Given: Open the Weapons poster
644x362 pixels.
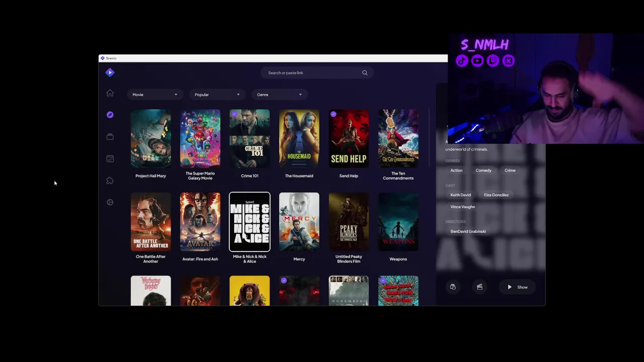Looking at the screenshot, I should point(398,222).
